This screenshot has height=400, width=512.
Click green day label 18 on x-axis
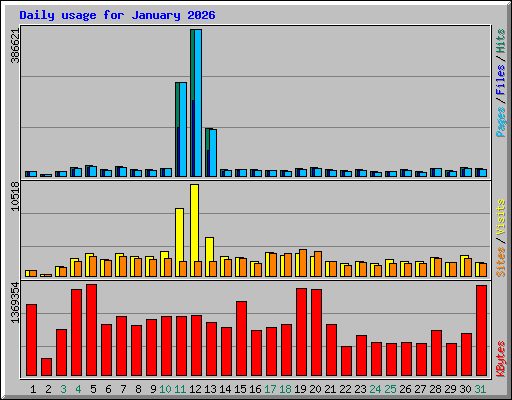coord(285,389)
